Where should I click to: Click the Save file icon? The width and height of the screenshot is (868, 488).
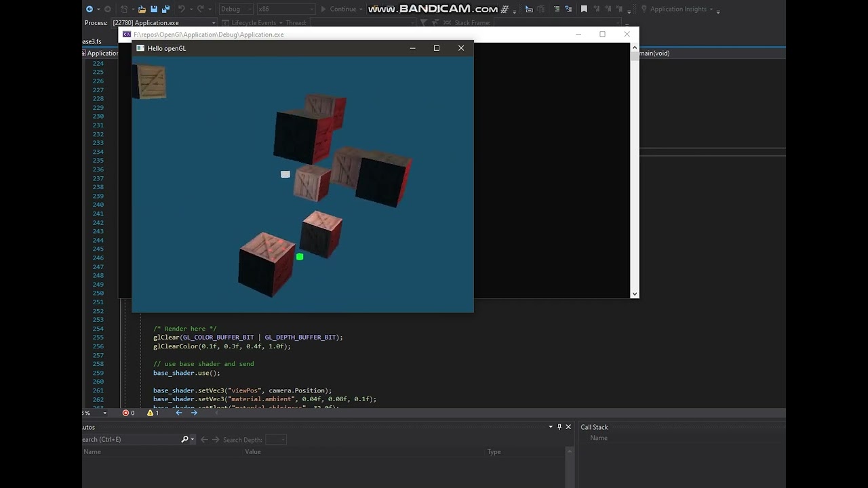(154, 9)
